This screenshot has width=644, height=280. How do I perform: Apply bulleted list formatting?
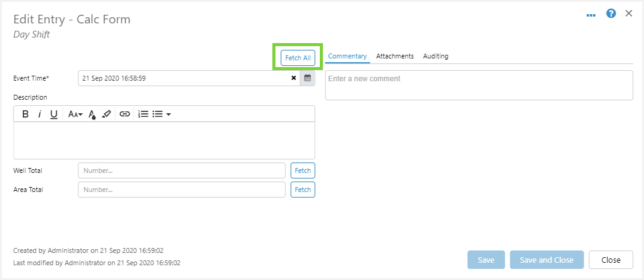(x=158, y=114)
